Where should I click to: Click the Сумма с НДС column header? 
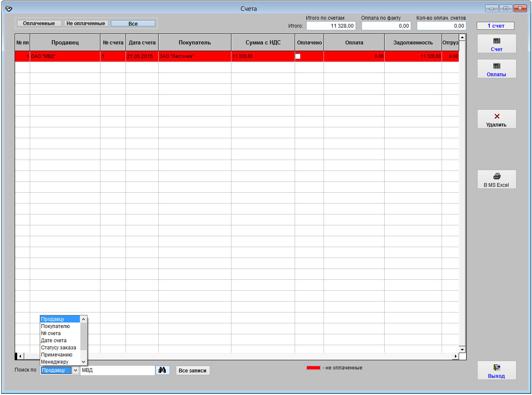263,42
